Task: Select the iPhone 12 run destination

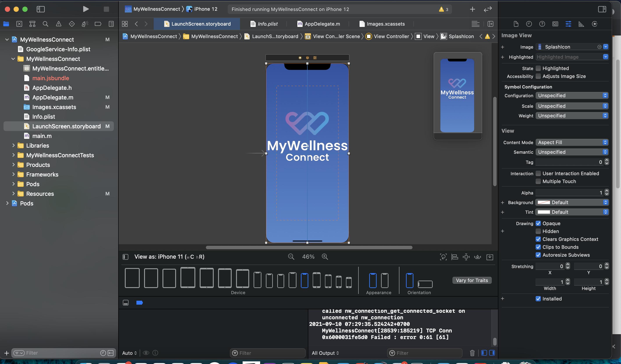Action: tap(202, 9)
